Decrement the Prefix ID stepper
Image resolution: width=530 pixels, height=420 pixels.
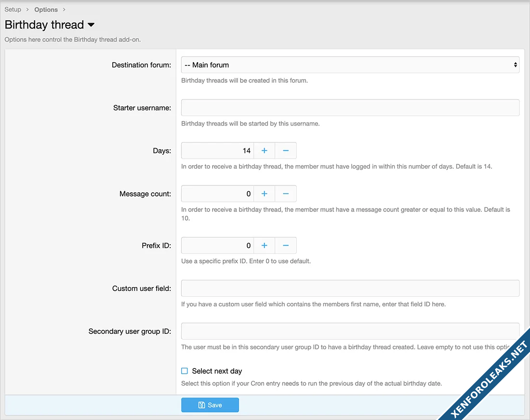click(x=286, y=245)
